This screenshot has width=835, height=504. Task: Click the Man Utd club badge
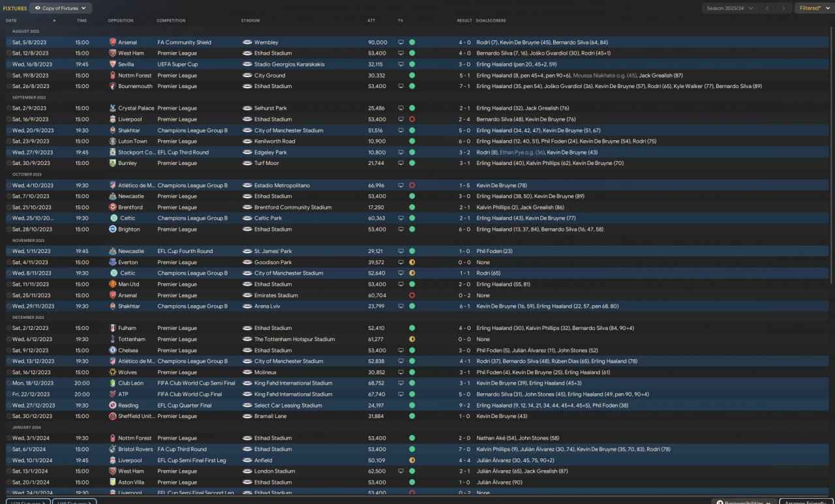[x=113, y=284]
